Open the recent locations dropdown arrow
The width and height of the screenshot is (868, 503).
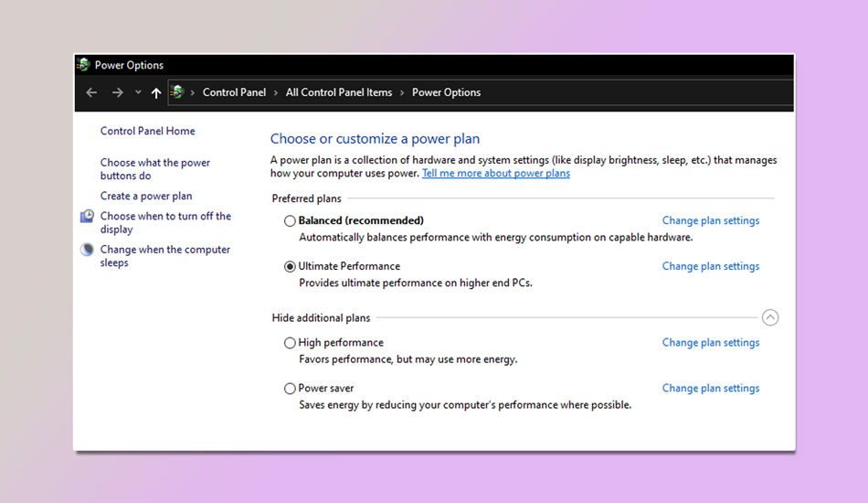pyautogui.click(x=138, y=92)
